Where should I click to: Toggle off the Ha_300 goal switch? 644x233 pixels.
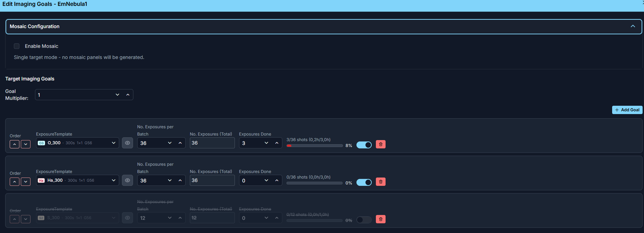[364, 182]
